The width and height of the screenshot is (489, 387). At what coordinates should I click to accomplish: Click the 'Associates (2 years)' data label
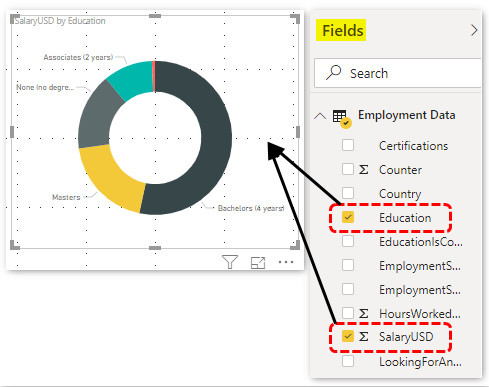[x=78, y=57]
